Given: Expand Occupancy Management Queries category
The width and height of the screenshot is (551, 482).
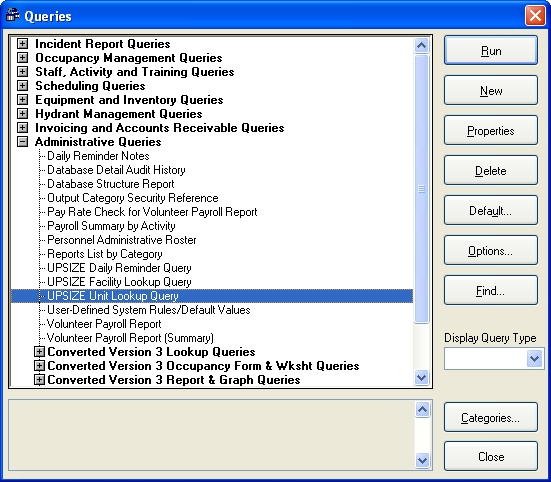Looking at the screenshot, I should point(22,58).
